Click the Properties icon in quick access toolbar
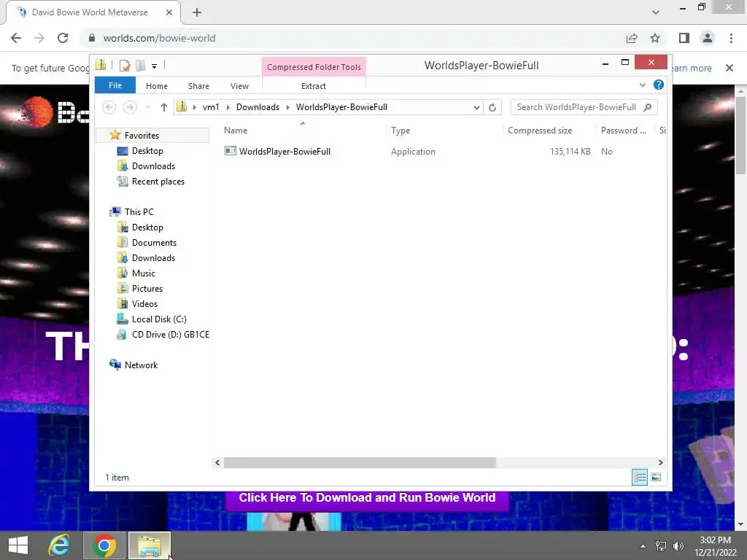747x560 pixels. [x=125, y=65]
